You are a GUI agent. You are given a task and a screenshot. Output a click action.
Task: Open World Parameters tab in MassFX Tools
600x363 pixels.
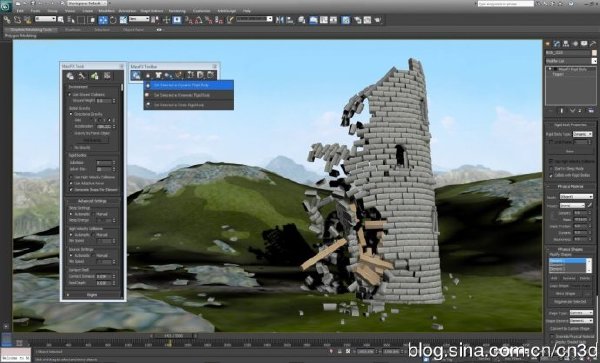click(x=70, y=76)
